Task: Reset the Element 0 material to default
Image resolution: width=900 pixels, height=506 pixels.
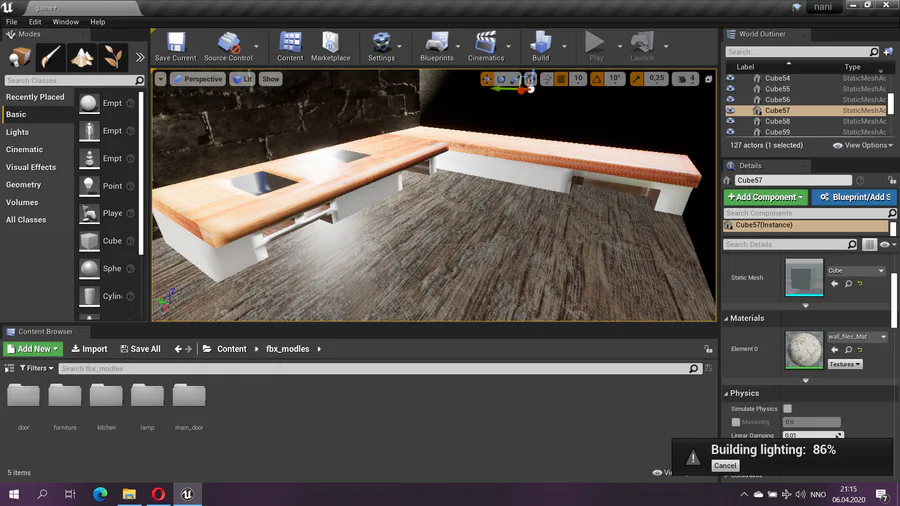Action: tap(860, 349)
